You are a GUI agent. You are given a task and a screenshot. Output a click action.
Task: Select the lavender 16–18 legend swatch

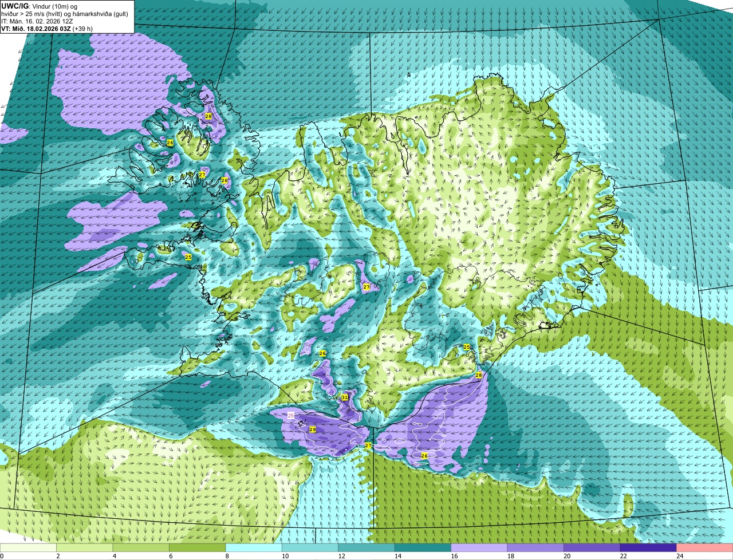[x=480, y=547]
